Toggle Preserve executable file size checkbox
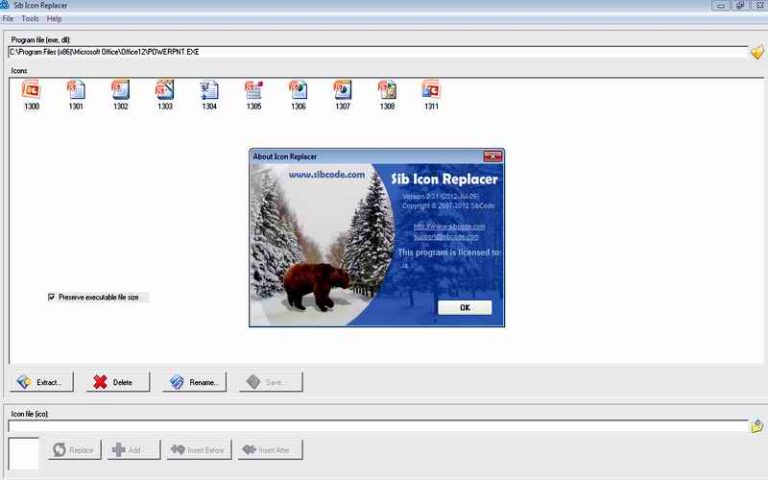768x480 pixels. pyautogui.click(x=52, y=297)
